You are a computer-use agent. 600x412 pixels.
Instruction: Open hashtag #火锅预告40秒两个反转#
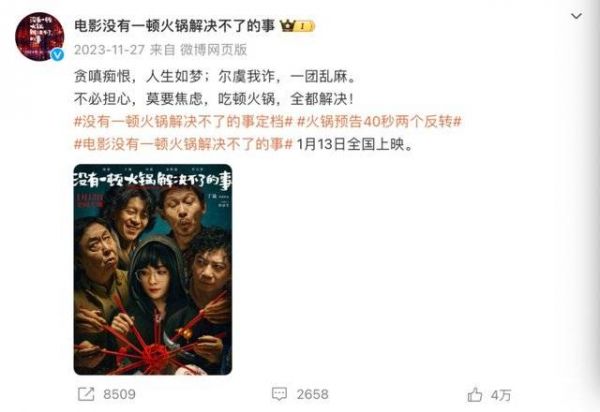(x=379, y=122)
